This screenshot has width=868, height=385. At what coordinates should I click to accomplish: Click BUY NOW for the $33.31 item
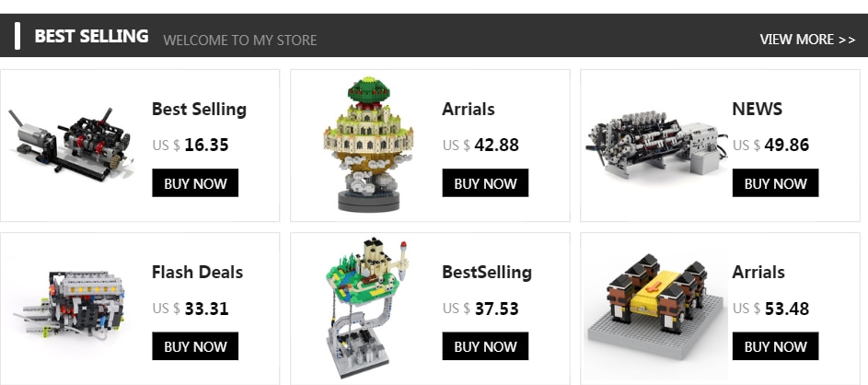pyautogui.click(x=195, y=346)
